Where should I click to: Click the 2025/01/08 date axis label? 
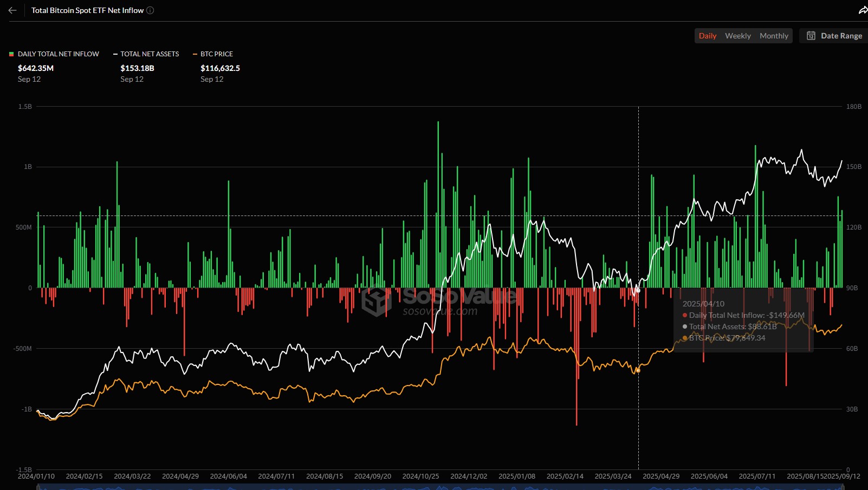(517, 476)
